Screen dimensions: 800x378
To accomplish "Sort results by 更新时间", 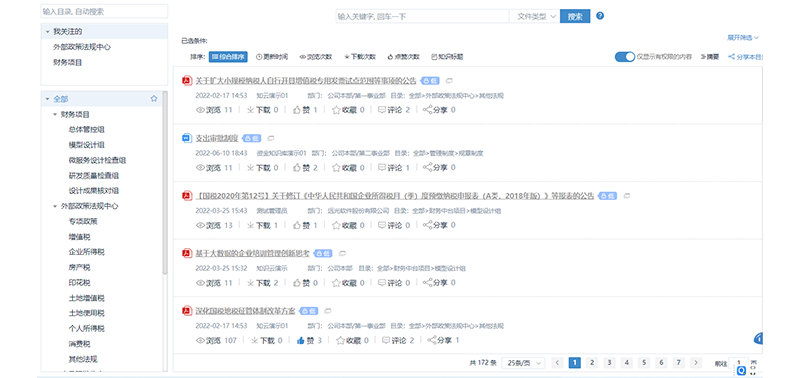I will click(272, 57).
